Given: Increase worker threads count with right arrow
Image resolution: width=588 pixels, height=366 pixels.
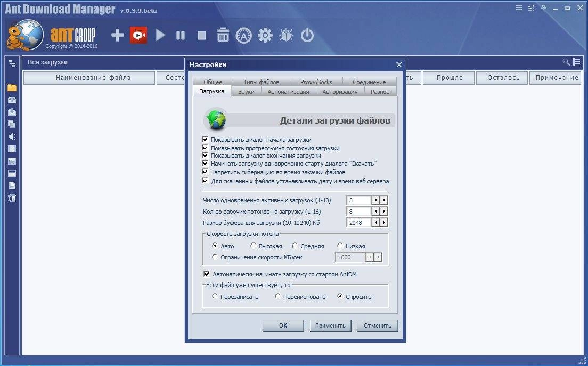Looking at the screenshot, I should (x=383, y=212).
